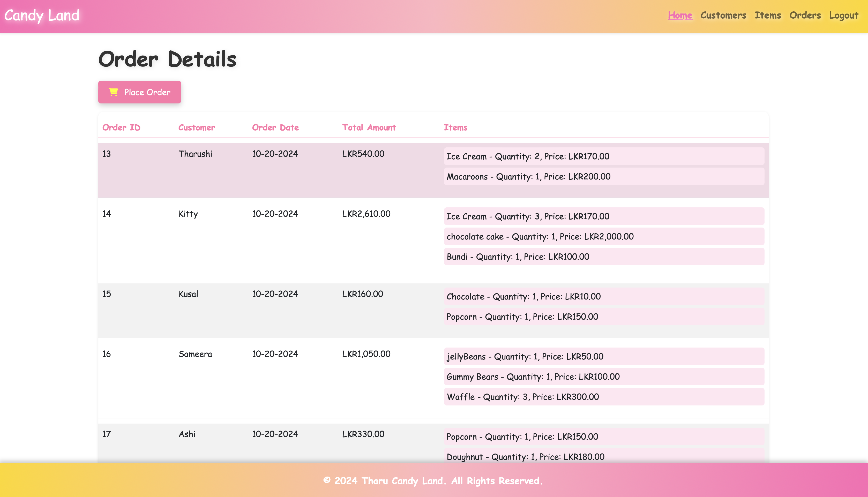The height and width of the screenshot is (497, 868).
Task: Click order date of Kitty's order
Action: click(275, 214)
